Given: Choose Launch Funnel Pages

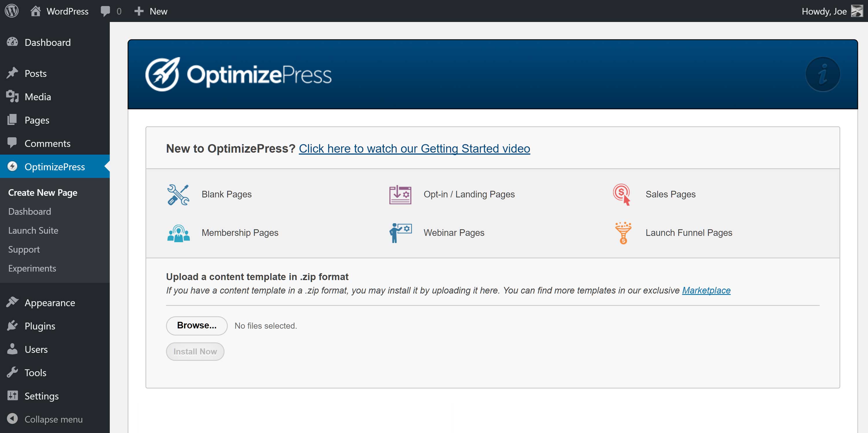Looking at the screenshot, I should point(689,233).
